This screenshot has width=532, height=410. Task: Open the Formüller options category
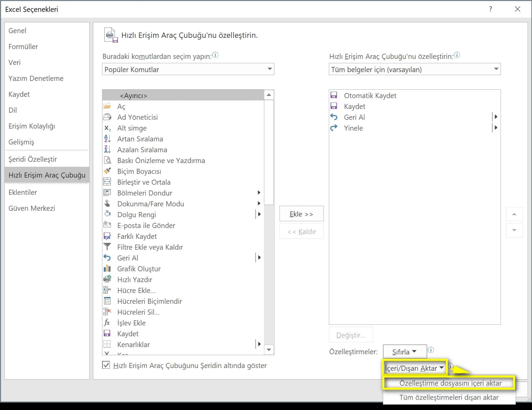pos(47,46)
